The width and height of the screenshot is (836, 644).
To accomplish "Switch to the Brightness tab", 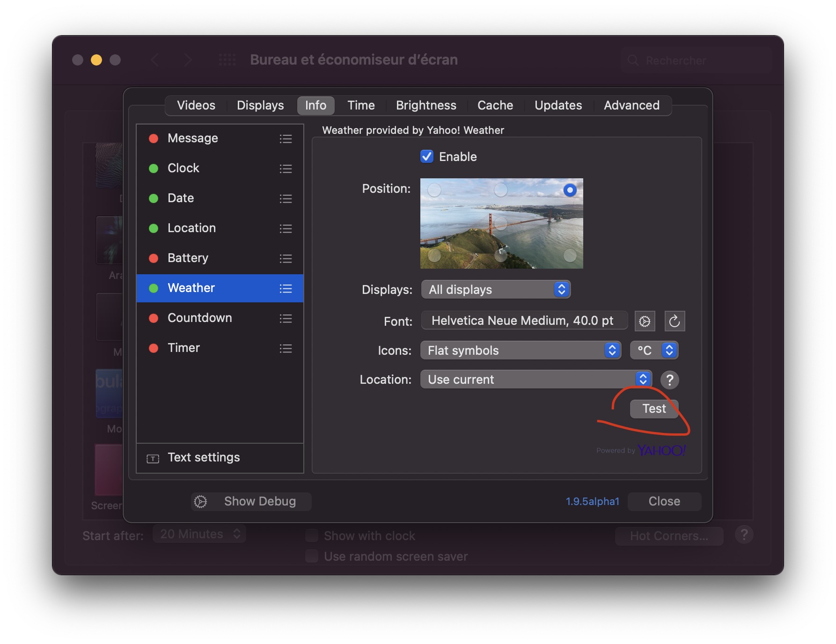I will 426,105.
